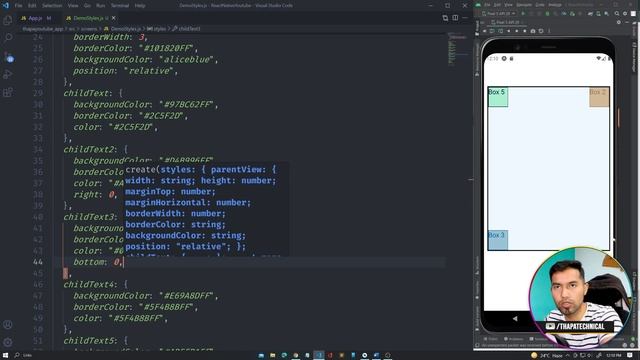Click emulator toolbar Home circle icon
640x360 pixels.
(517, 31)
